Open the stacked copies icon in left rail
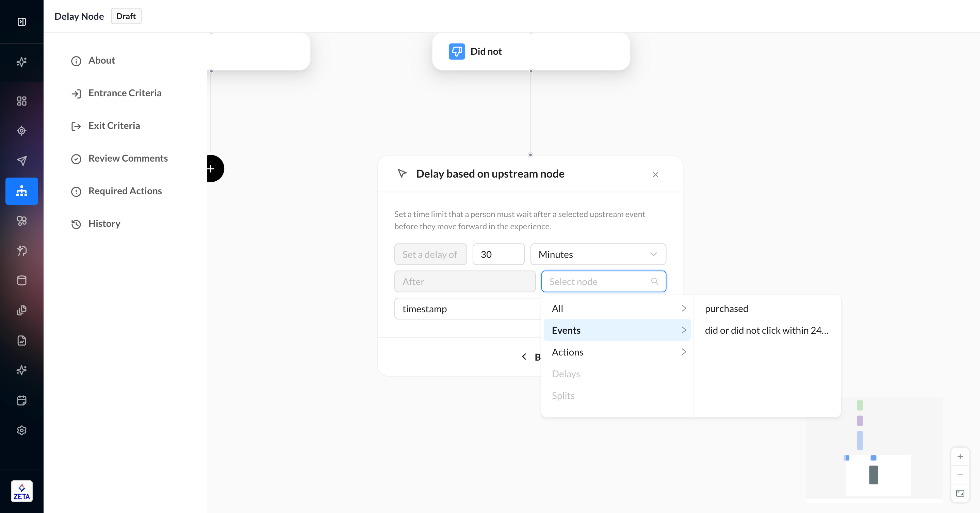Viewport: 980px width, 513px height. click(22, 311)
